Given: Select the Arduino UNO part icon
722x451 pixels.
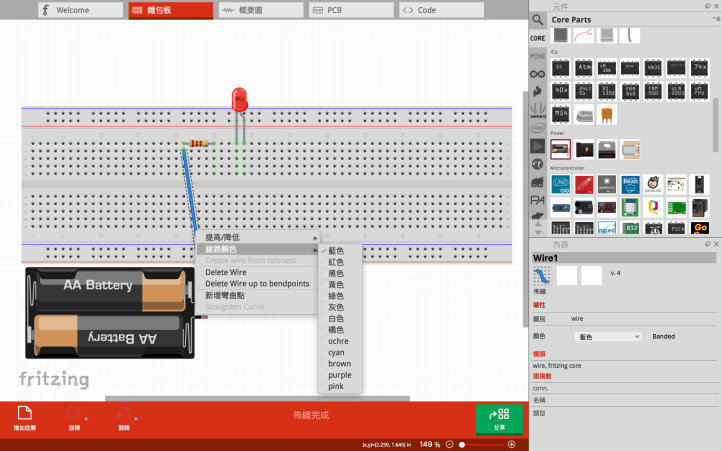Looking at the screenshot, I should click(561, 184).
